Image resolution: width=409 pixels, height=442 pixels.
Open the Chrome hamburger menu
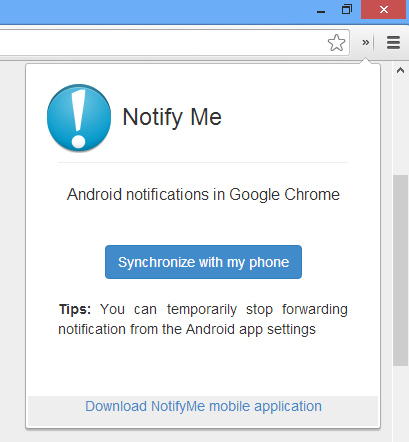pyautogui.click(x=393, y=43)
